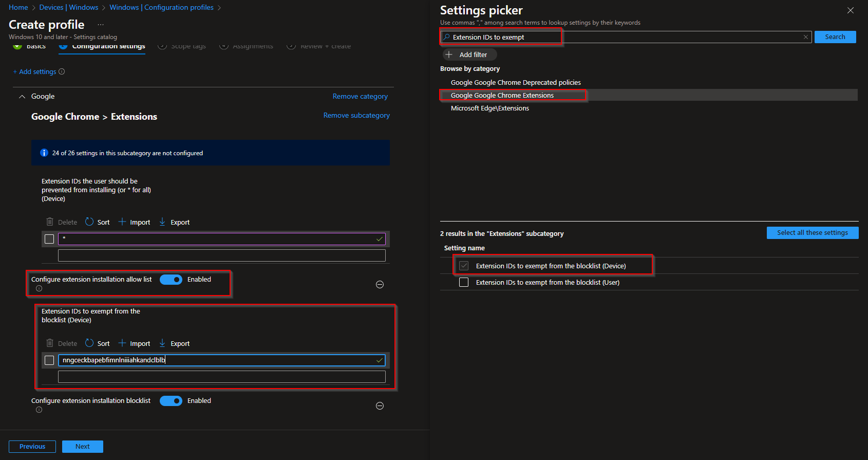Import into the prevented-installing extension list

click(x=135, y=222)
